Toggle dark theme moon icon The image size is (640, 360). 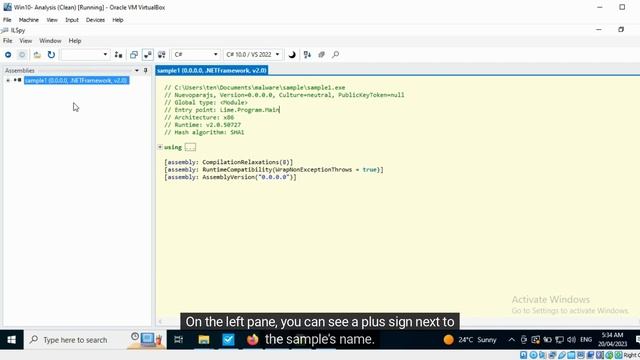[x=292, y=55]
